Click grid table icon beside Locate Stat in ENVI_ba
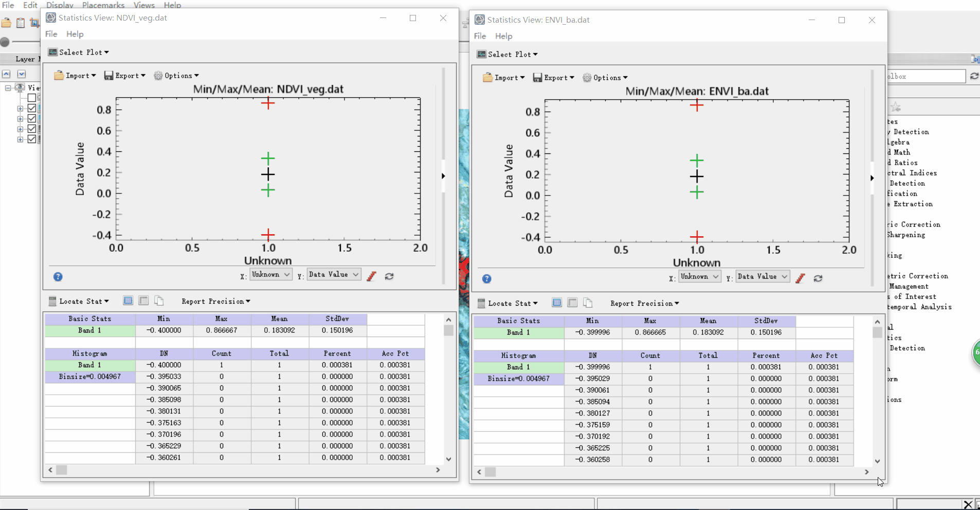 click(x=572, y=303)
